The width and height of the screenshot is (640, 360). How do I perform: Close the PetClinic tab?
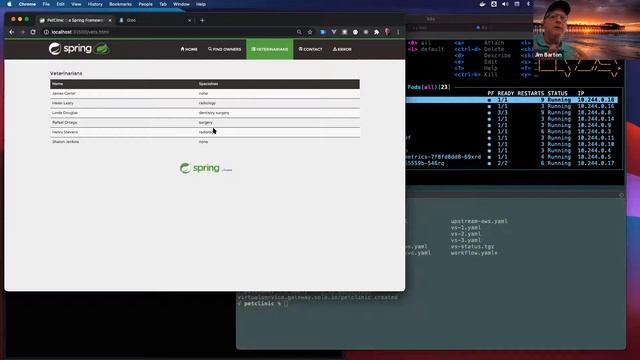(x=110, y=20)
